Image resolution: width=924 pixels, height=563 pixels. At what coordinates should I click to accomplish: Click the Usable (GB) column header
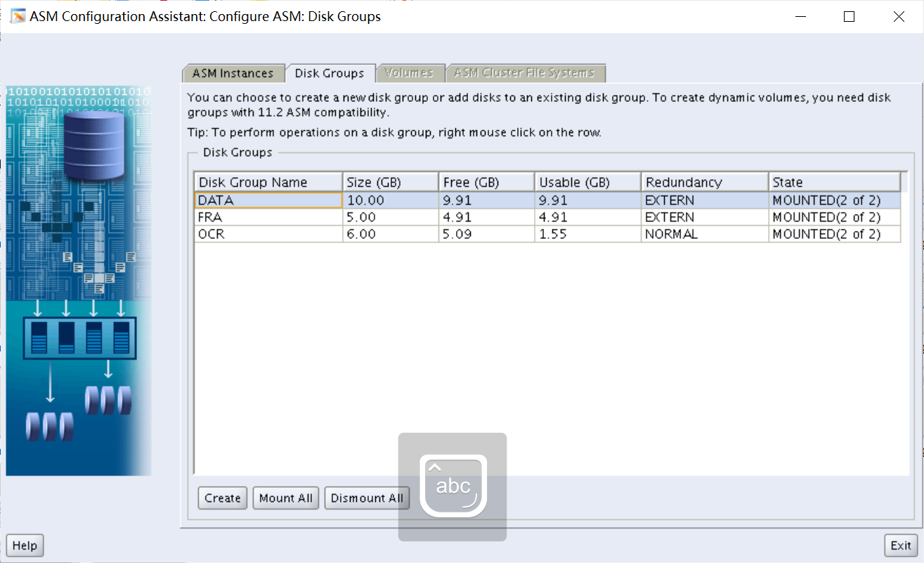click(x=588, y=182)
